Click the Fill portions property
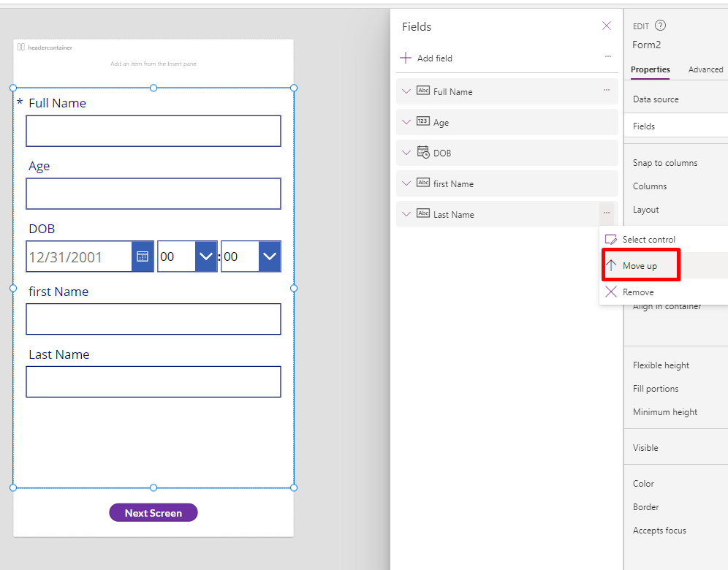This screenshot has height=570, width=728. [x=656, y=388]
